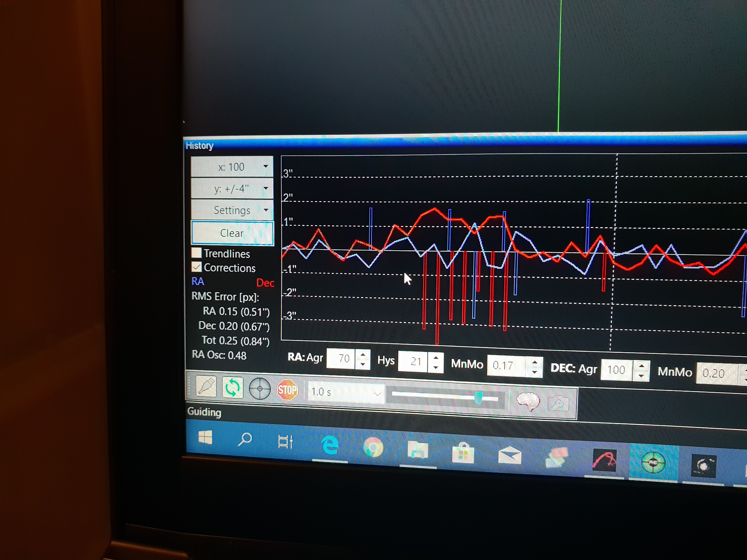The height and width of the screenshot is (560, 747).
Task: Uncheck the Corrections checkbox
Action: coord(197,267)
